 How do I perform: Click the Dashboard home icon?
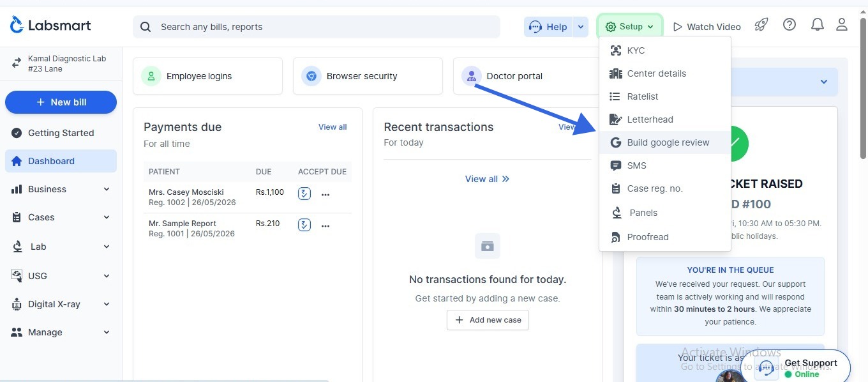17,161
